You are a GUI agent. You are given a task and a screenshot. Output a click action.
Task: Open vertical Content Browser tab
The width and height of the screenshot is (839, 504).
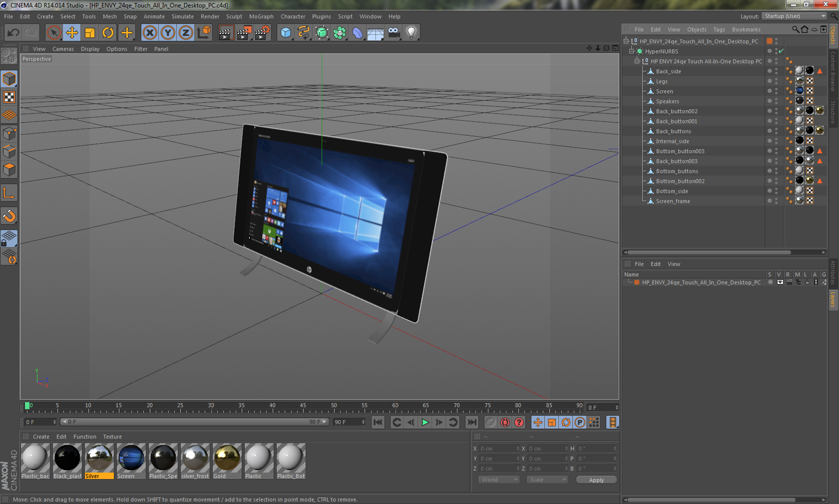click(833, 71)
